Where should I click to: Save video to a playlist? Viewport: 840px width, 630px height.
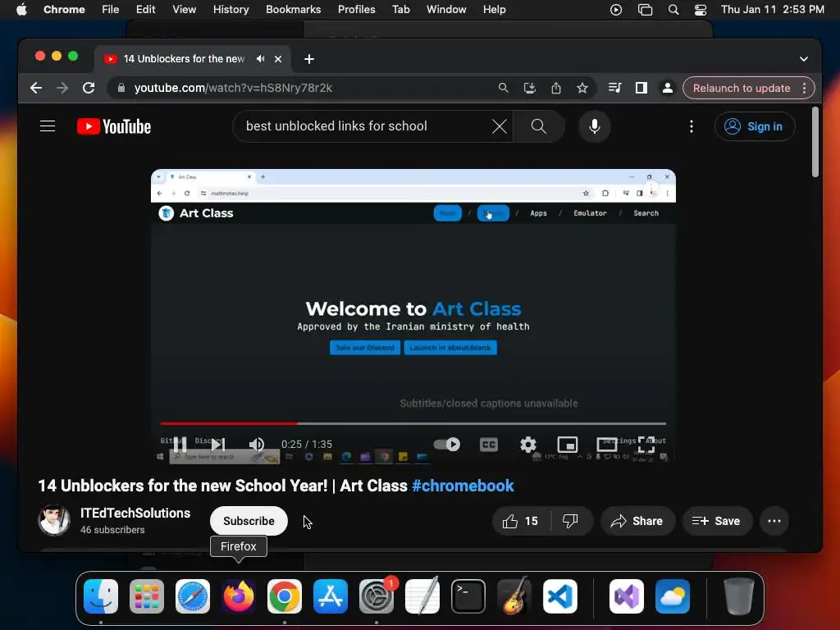pyautogui.click(x=717, y=521)
